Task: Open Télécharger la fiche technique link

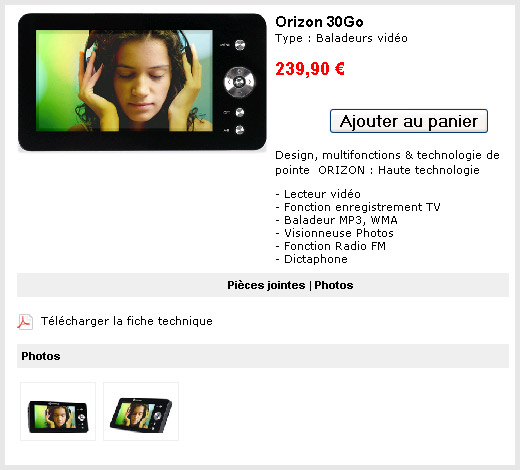Action: pos(127,321)
